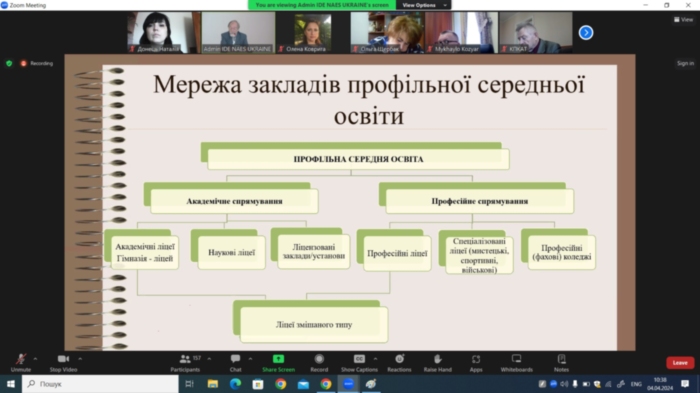This screenshot has height=393, width=700.
Task: Show next participants with the blue arrow
Action: pos(586,33)
